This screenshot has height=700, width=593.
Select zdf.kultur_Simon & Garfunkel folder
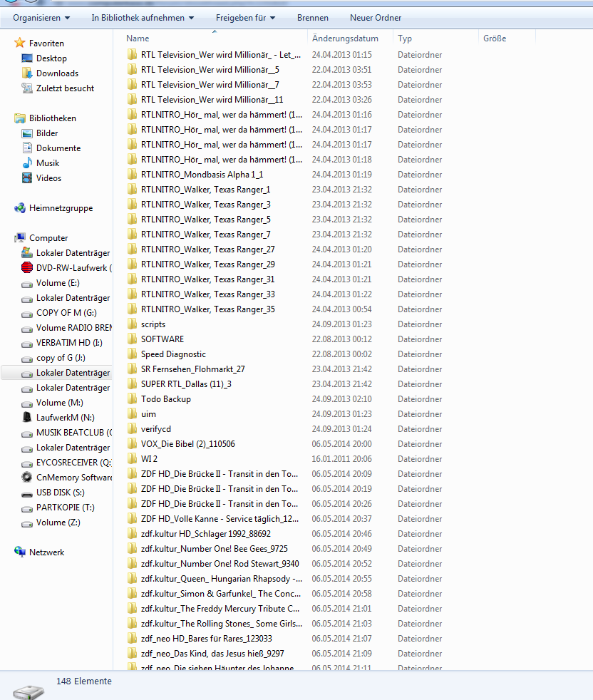pyautogui.click(x=221, y=594)
